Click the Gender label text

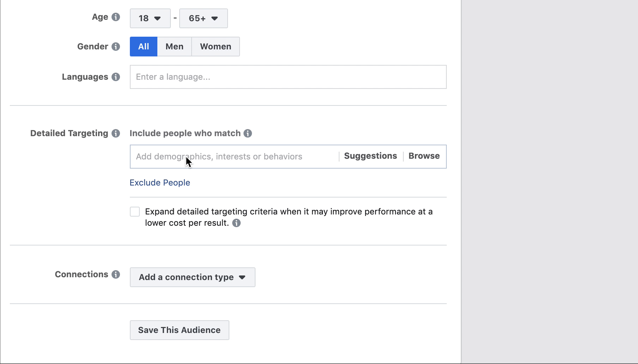pos(93,47)
